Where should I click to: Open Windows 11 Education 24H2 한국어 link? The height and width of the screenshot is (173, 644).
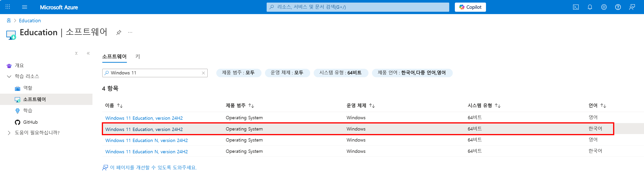click(x=144, y=129)
